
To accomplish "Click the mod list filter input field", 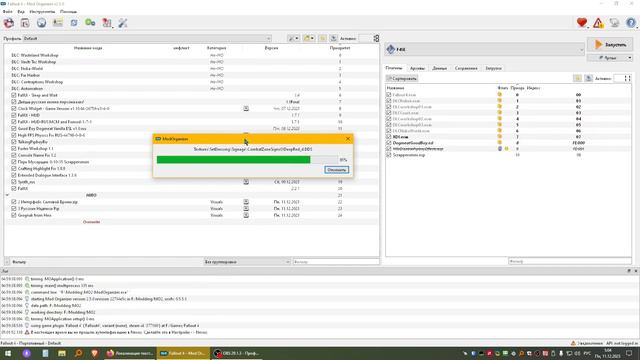I will 336,262.
